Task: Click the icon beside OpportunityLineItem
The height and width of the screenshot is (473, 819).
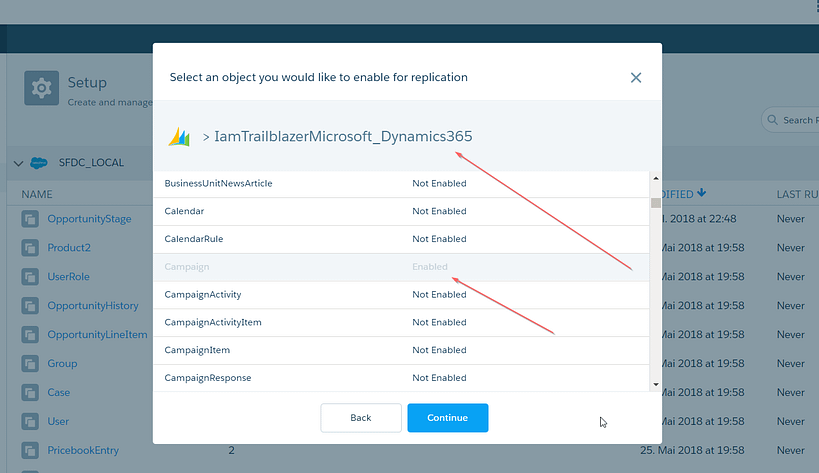Action: [30, 335]
